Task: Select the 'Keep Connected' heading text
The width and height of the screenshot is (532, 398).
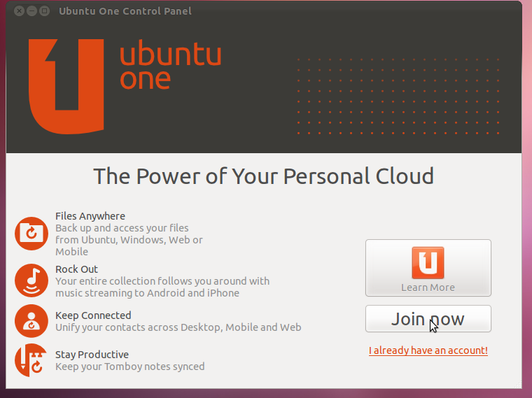Action: [x=93, y=315]
